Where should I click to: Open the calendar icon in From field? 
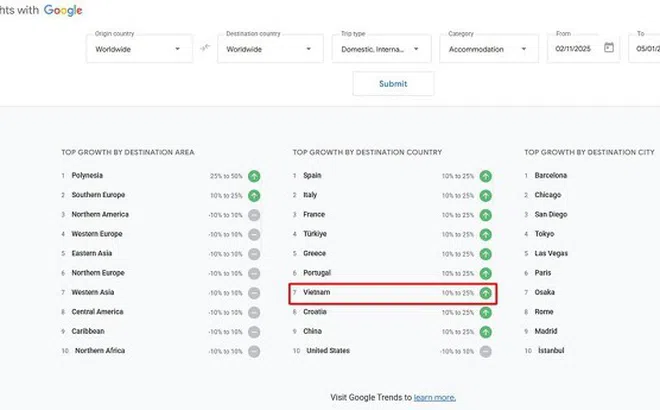(609, 47)
